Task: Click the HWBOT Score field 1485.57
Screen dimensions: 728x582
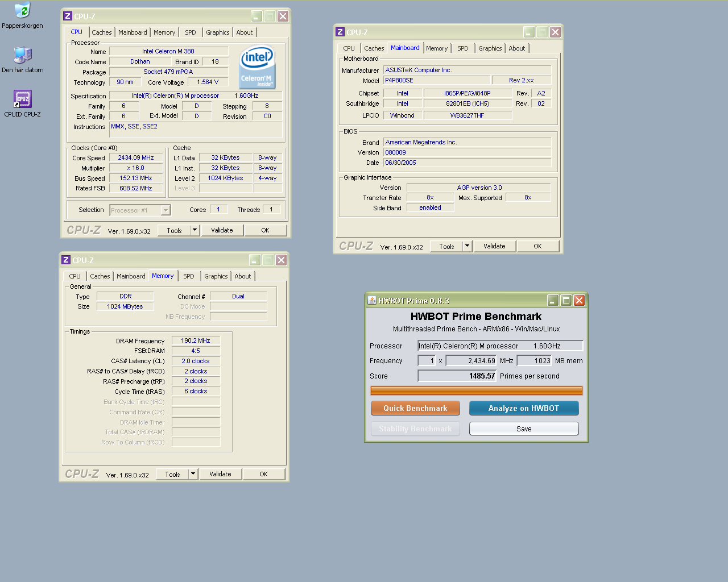Action: [x=457, y=376]
